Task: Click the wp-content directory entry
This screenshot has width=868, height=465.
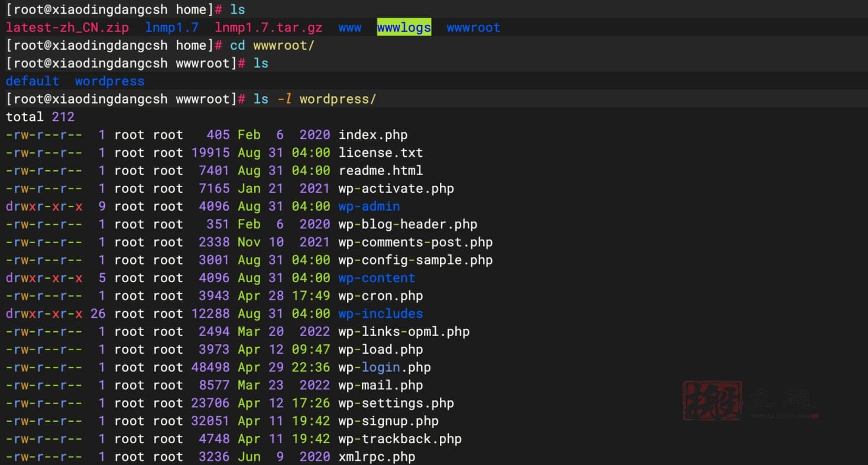Action: (377, 278)
